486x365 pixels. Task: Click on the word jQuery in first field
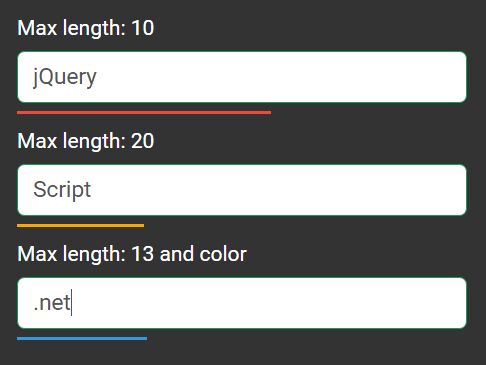coord(65,77)
